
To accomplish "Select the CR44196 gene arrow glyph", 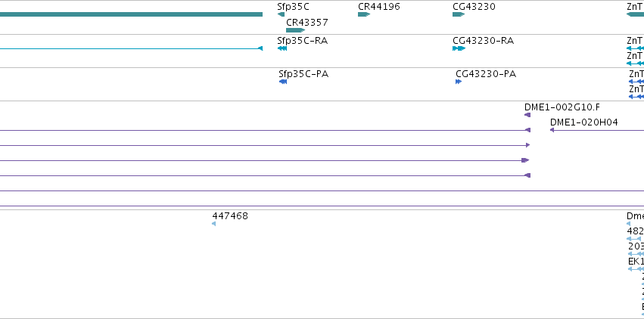I will tap(364, 14).
